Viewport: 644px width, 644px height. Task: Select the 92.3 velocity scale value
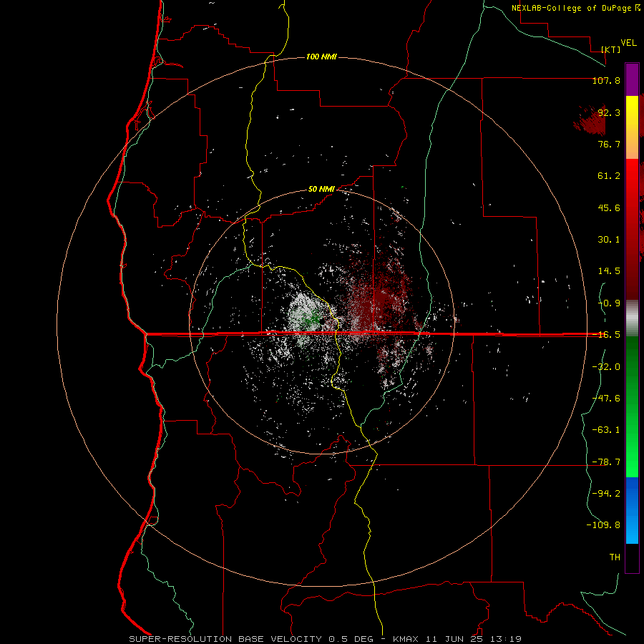click(609, 112)
